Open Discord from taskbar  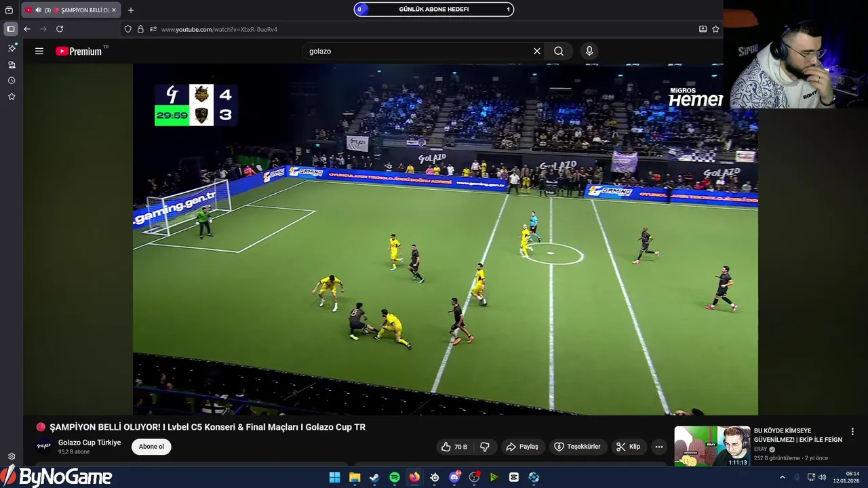coord(454,477)
